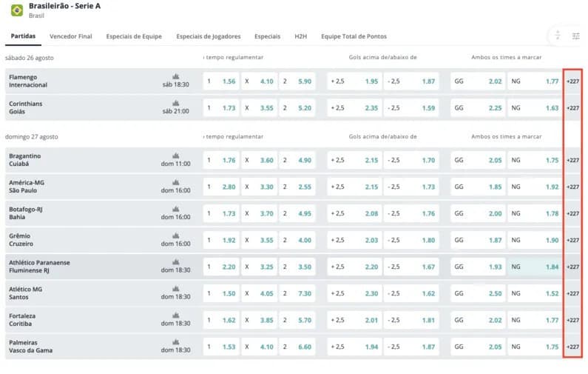Expand +227 markets for Bragantino match
This screenshot has height=374, width=588.
coord(572,161)
